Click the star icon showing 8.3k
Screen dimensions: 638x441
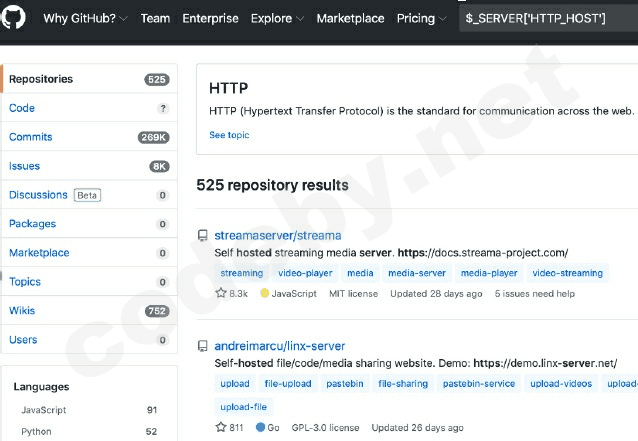[221, 294]
